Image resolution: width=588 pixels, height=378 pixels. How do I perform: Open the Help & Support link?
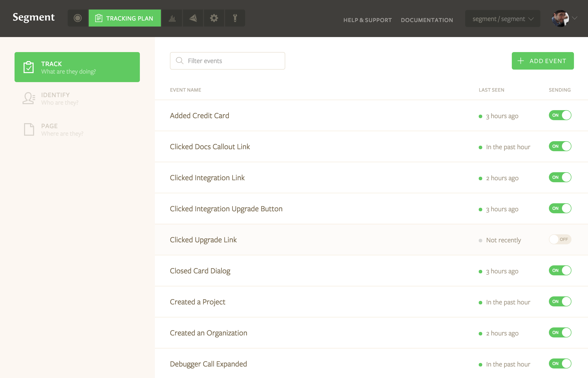pos(367,20)
